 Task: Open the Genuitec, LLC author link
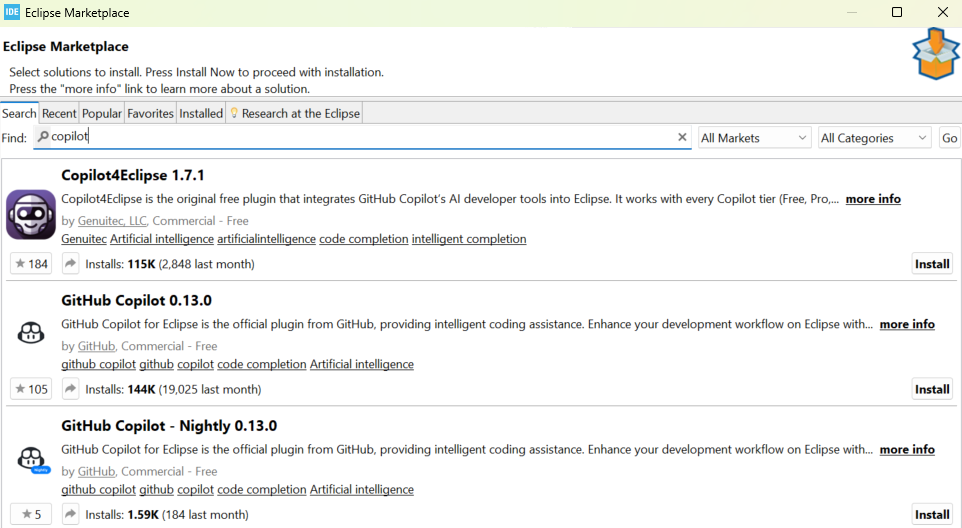point(112,221)
